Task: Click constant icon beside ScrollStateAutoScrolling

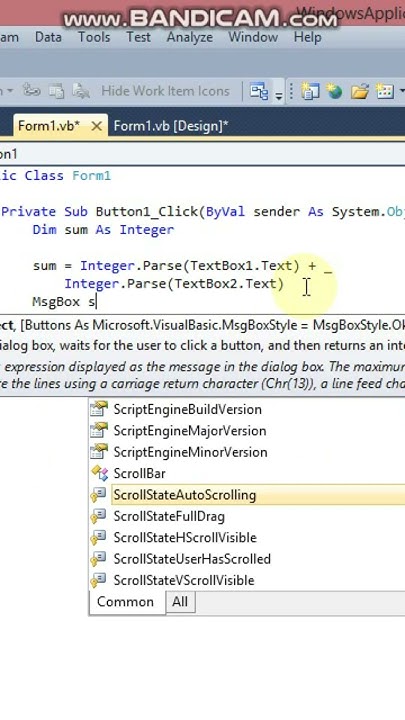Action: 98,495
